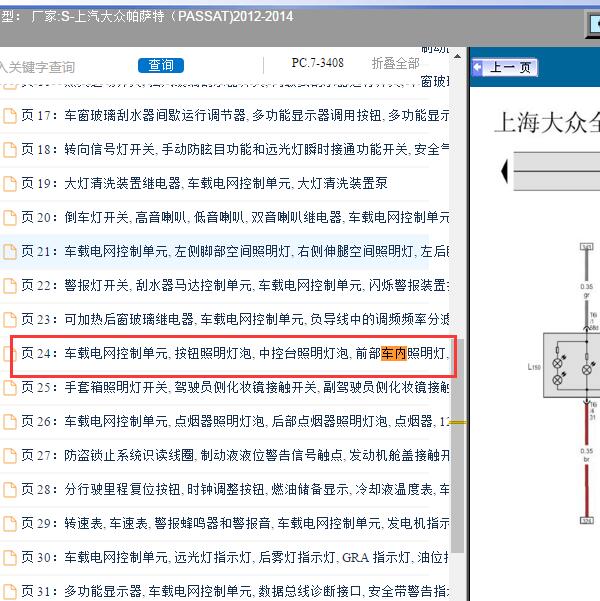Open page 25 glovebox light switch entry
This screenshot has width=600, height=601.
point(235,387)
